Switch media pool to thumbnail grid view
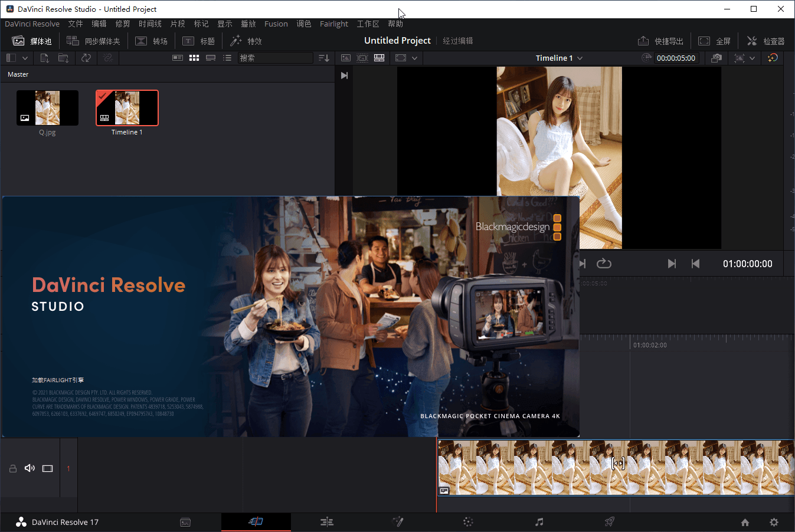The height and width of the screenshot is (532, 795). [194, 58]
